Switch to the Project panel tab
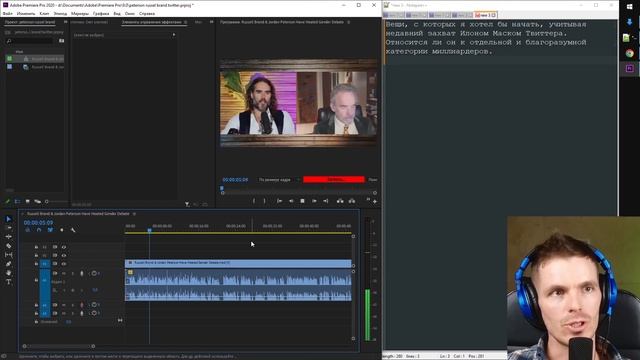Viewport: 640px width, 360px height. coord(30,22)
